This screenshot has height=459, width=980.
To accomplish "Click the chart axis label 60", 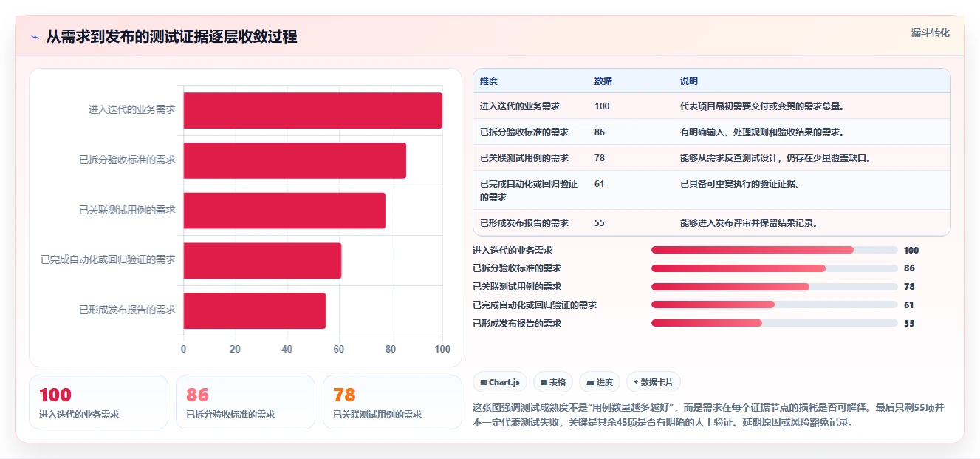I will (x=339, y=350).
